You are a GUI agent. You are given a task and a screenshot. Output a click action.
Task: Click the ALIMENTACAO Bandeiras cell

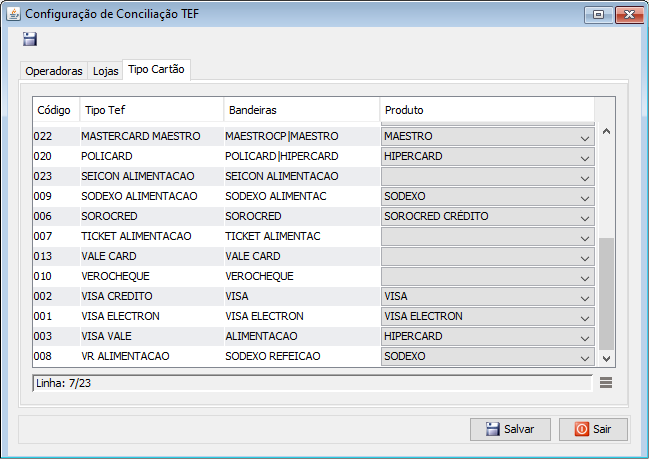pos(301,336)
